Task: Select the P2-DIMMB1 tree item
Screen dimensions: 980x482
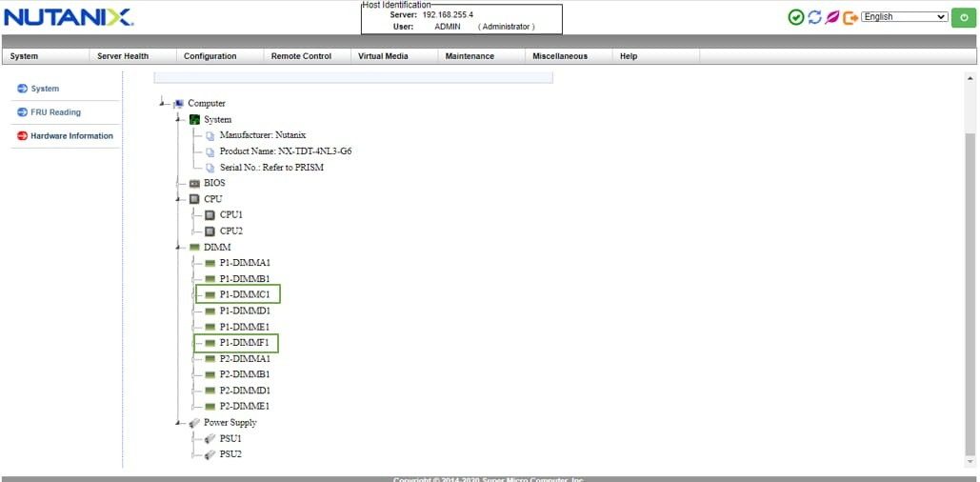Action: 245,374
